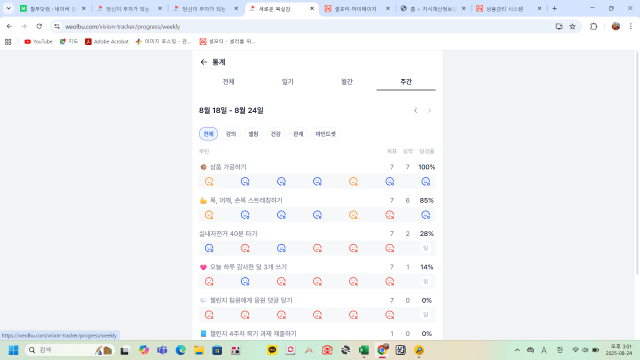
Task: Open Microsoft Edge from the taskbar
Action: click(180, 350)
